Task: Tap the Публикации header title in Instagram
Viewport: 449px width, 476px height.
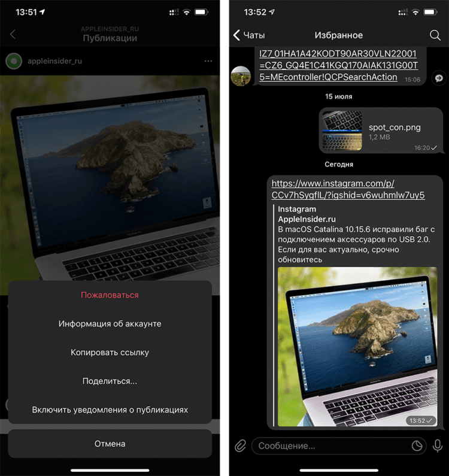Action: click(110, 38)
